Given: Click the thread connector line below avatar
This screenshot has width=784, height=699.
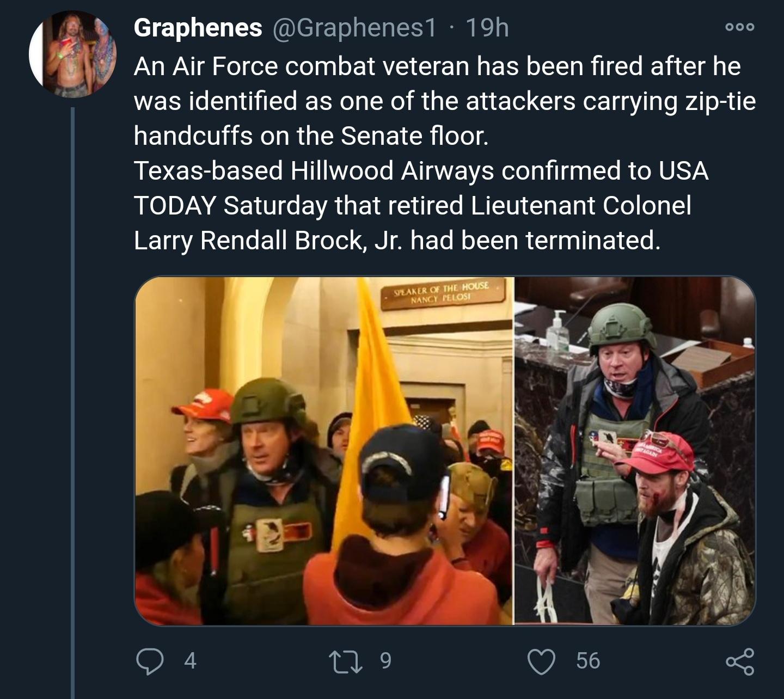Looking at the screenshot, I should point(72,381).
